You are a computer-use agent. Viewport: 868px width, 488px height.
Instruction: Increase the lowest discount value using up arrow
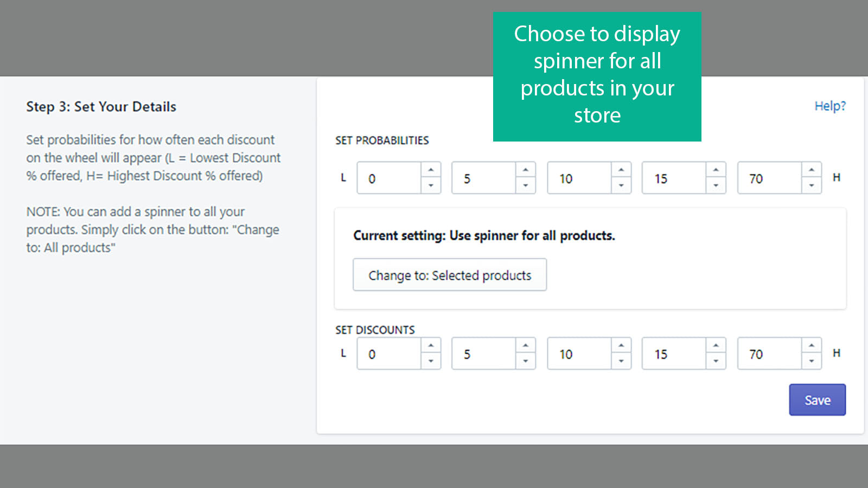(x=431, y=345)
